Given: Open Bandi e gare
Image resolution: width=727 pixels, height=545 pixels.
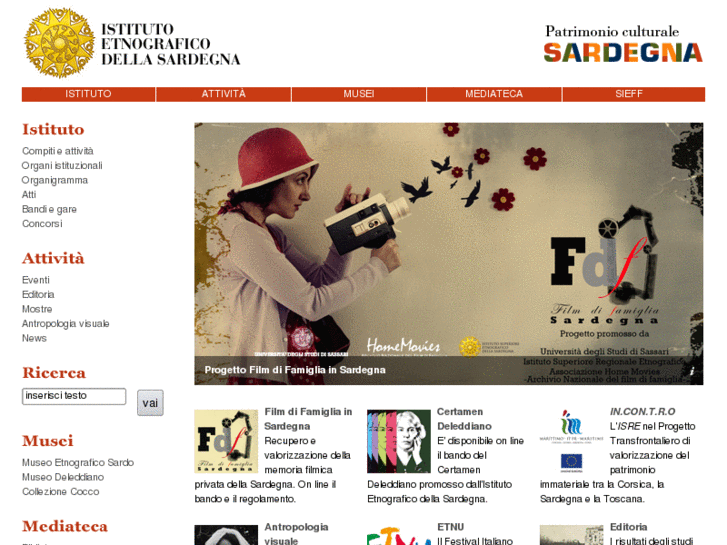Looking at the screenshot, I should [49, 209].
